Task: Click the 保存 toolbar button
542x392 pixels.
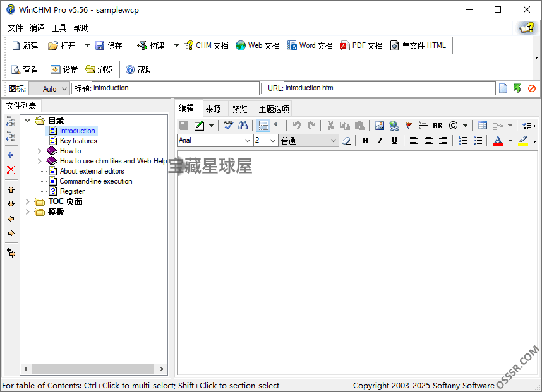Action: click(x=109, y=45)
